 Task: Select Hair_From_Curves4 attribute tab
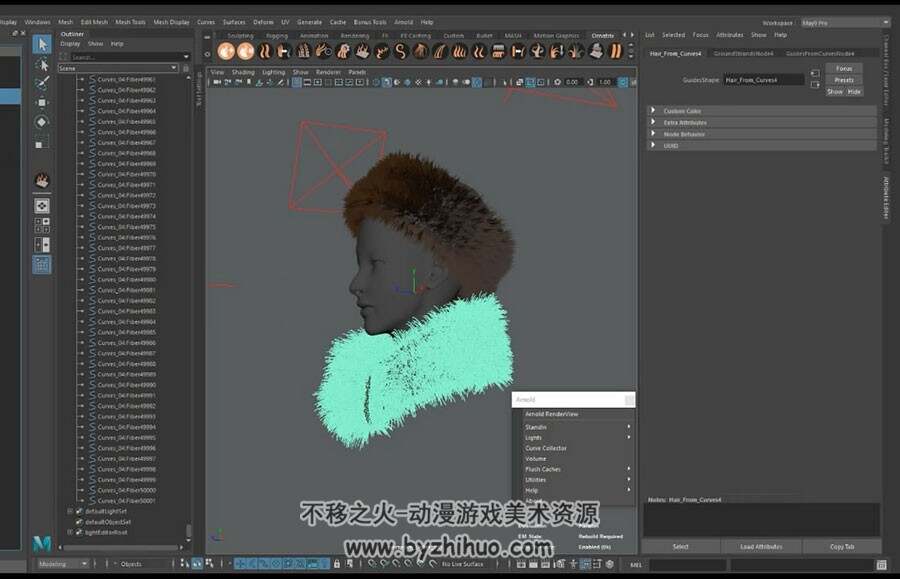tap(676, 53)
